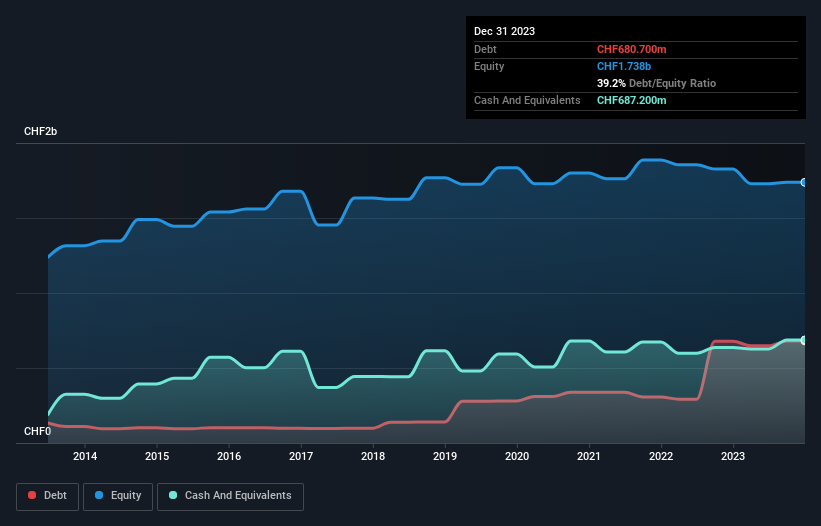821x526 pixels.
Task: Click the Equity label in tooltip
Action: point(489,66)
